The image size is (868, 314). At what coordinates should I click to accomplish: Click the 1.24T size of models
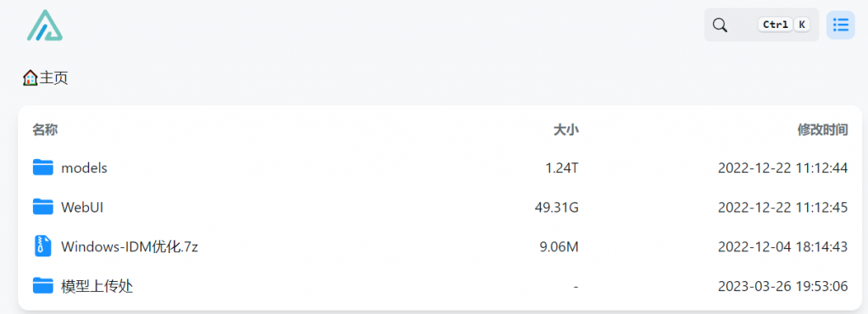point(562,168)
